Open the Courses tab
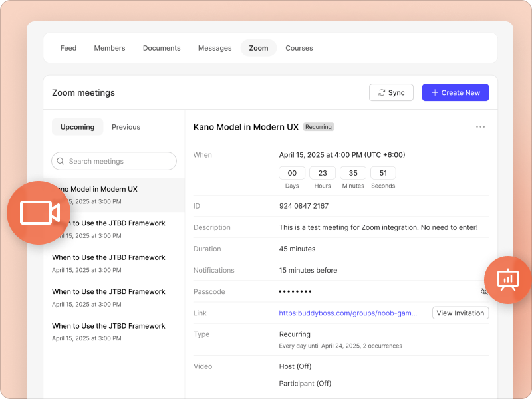Screen dimensions: 532x399 (299, 48)
